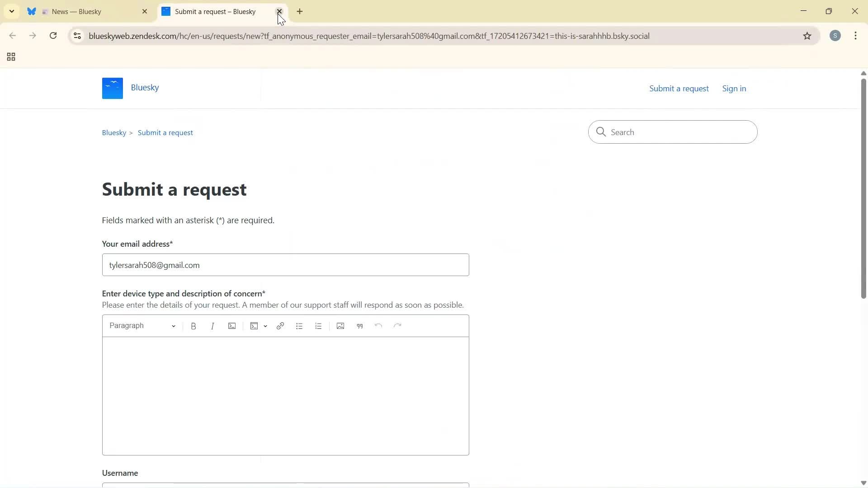Create a numbered list
The width and height of the screenshot is (868, 488).
point(318,326)
